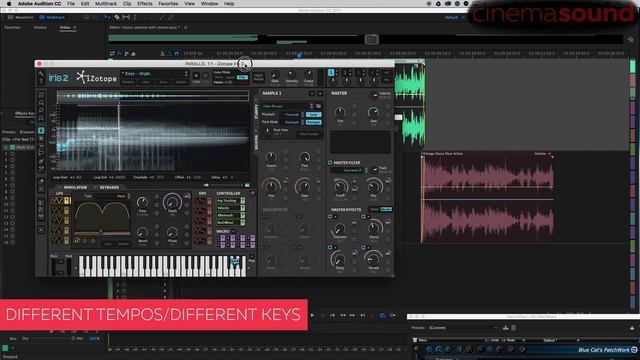Open the Iris 2 patch name dropdown
This screenshot has height=360, width=640.
pyautogui.click(x=154, y=73)
